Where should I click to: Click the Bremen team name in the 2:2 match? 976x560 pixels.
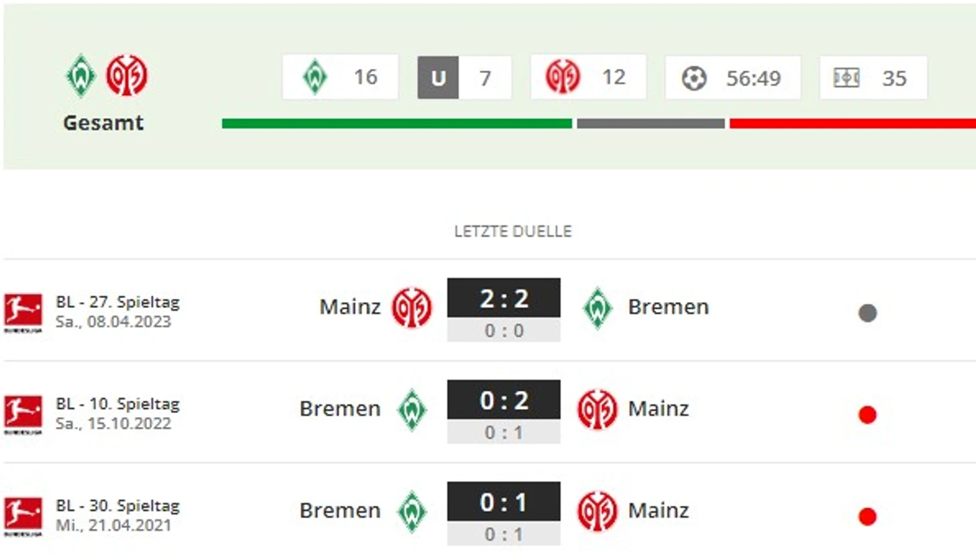[x=668, y=307]
